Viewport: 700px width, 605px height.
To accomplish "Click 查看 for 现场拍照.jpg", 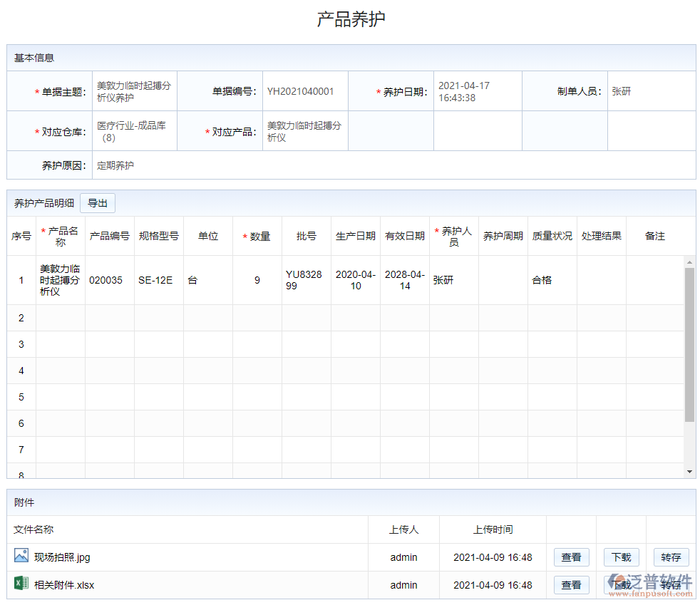I will pos(571,557).
